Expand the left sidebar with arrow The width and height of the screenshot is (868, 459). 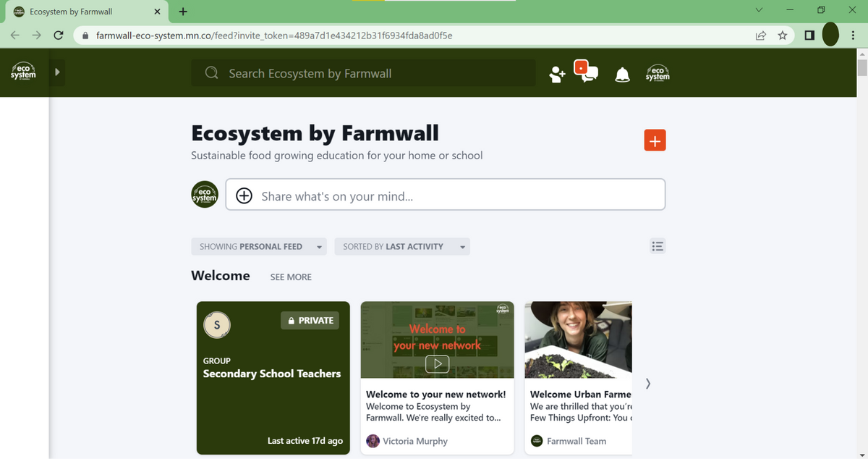[x=58, y=72]
